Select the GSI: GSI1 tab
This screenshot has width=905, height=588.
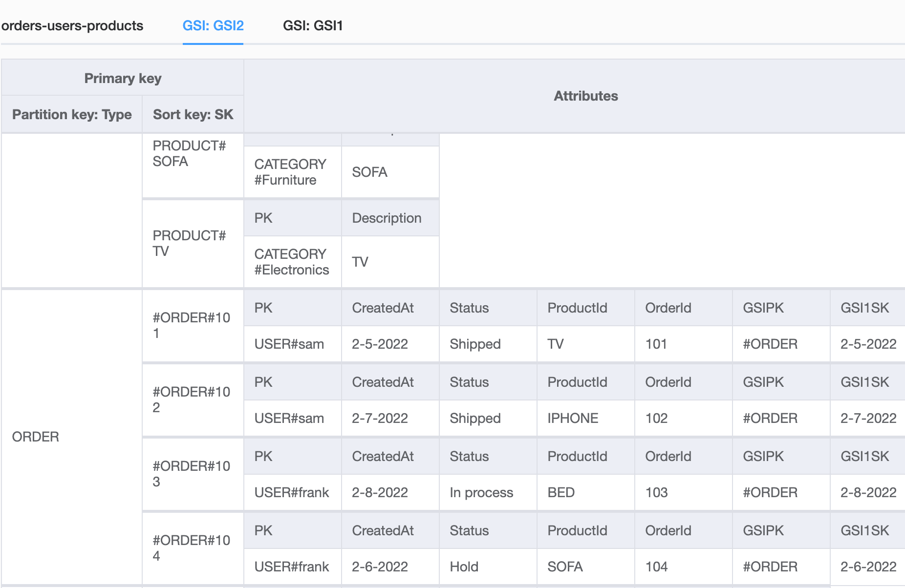(x=313, y=25)
